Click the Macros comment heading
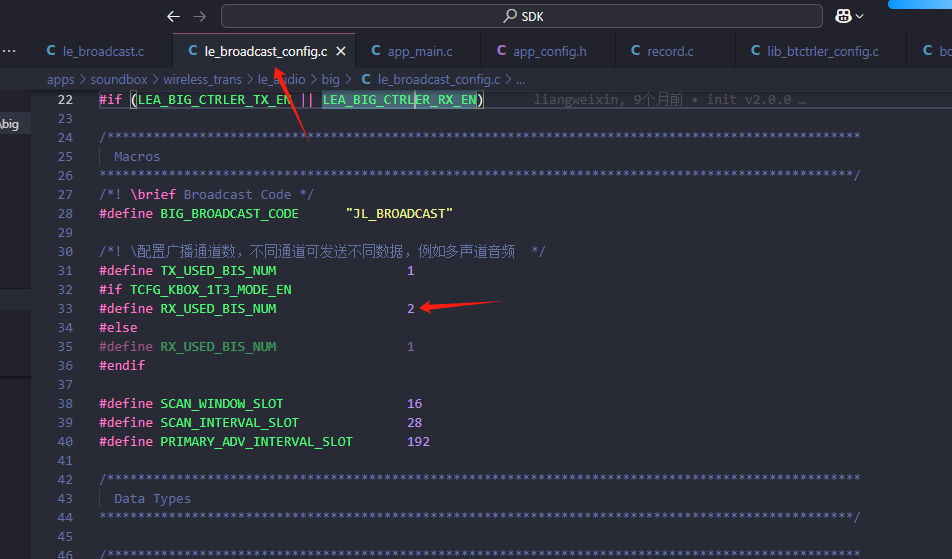Viewport: 952px width, 559px height. click(x=137, y=157)
